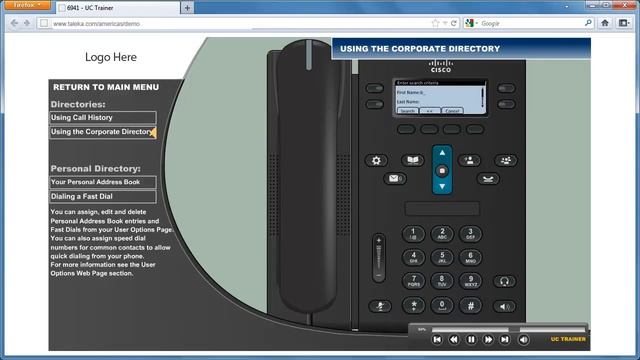The image size is (640, 360).
Task: Click the phone's Messages envelope button
Action: click(395, 178)
